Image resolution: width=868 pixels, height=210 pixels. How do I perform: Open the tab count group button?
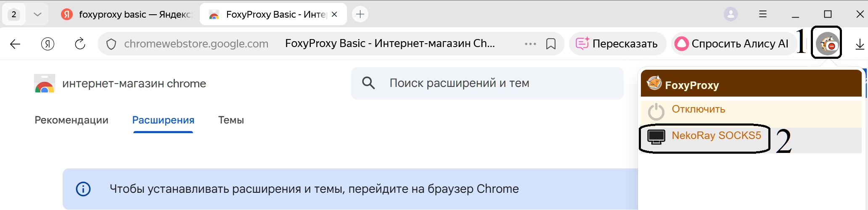(x=14, y=14)
